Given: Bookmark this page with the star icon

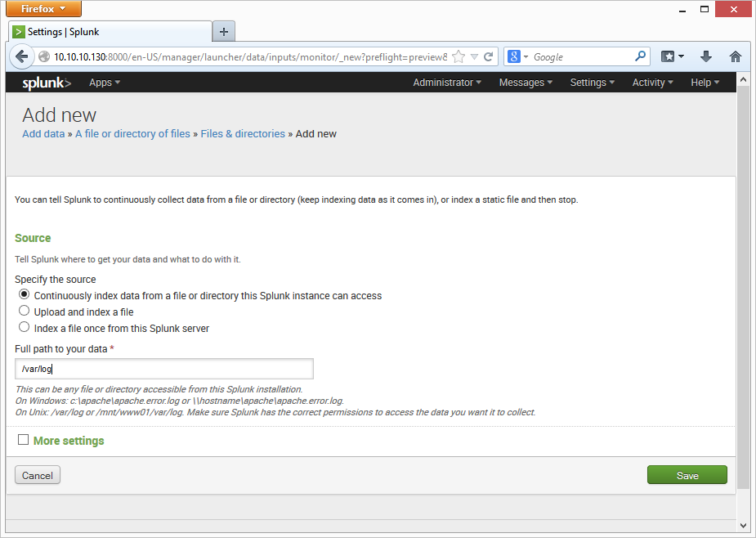Looking at the screenshot, I should coord(459,57).
